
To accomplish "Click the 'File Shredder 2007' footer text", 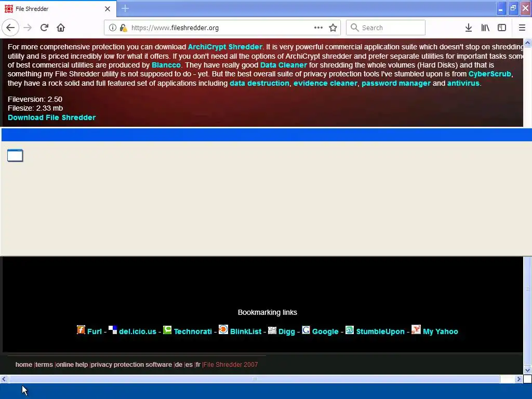I will pyautogui.click(x=231, y=364).
